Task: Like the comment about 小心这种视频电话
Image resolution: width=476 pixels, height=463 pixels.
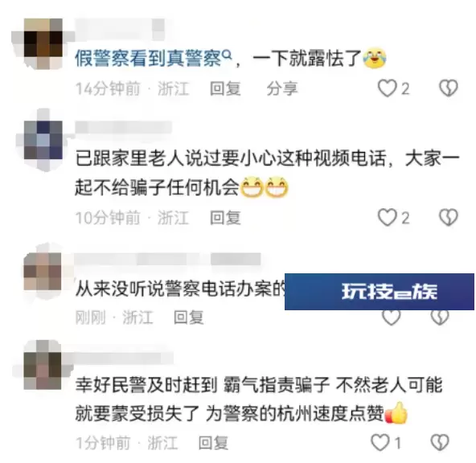Action: click(x=388, y=218)
